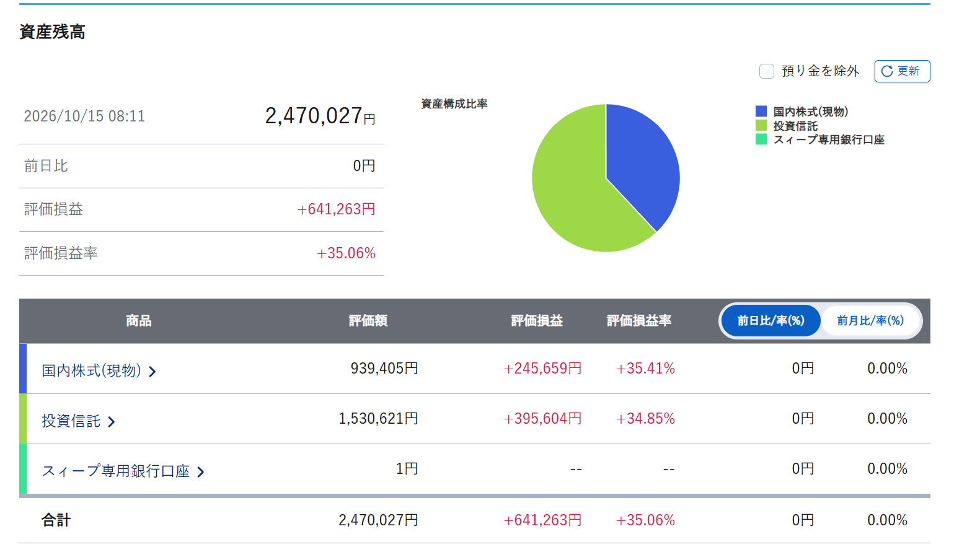Click the summary 評価損益率 value +35.06%
This screenshot has height=560, width=967.
[346, 253]
